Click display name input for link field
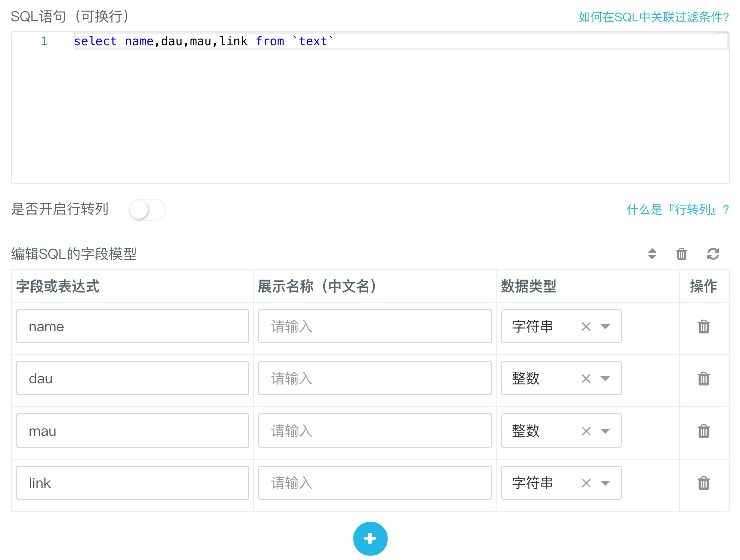This screenshot has height=560, width=740. tap(375, 483)
